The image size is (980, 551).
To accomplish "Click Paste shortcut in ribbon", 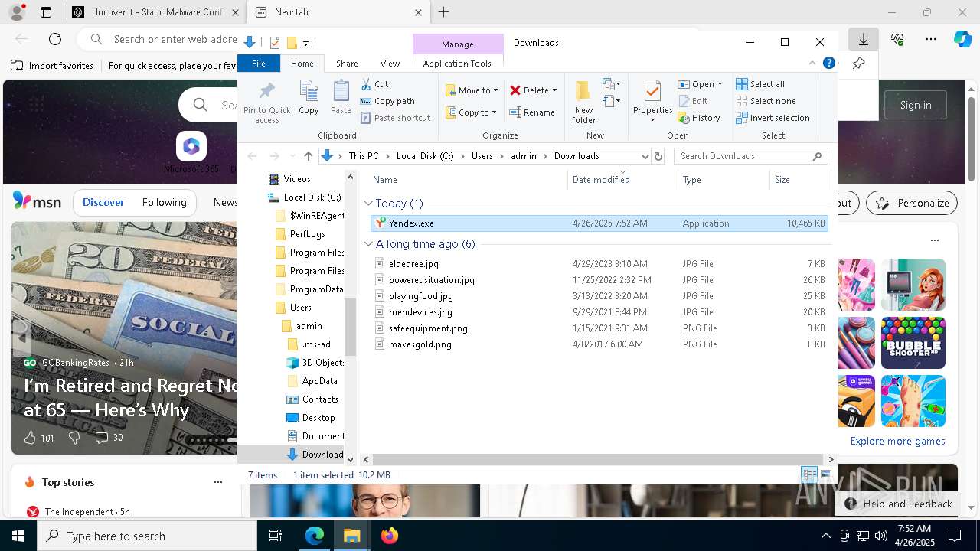I will point(396,118).
